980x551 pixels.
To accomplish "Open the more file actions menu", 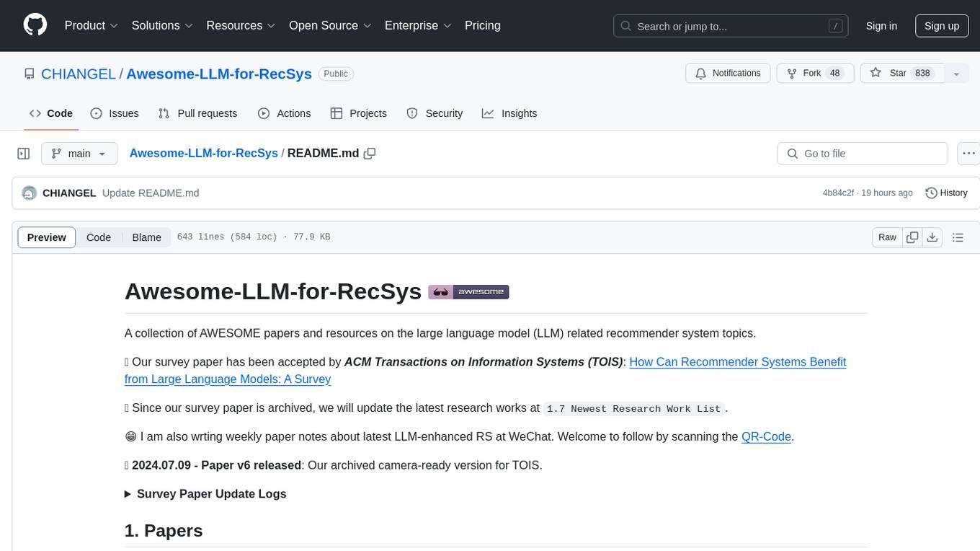I will coord(969,154).
